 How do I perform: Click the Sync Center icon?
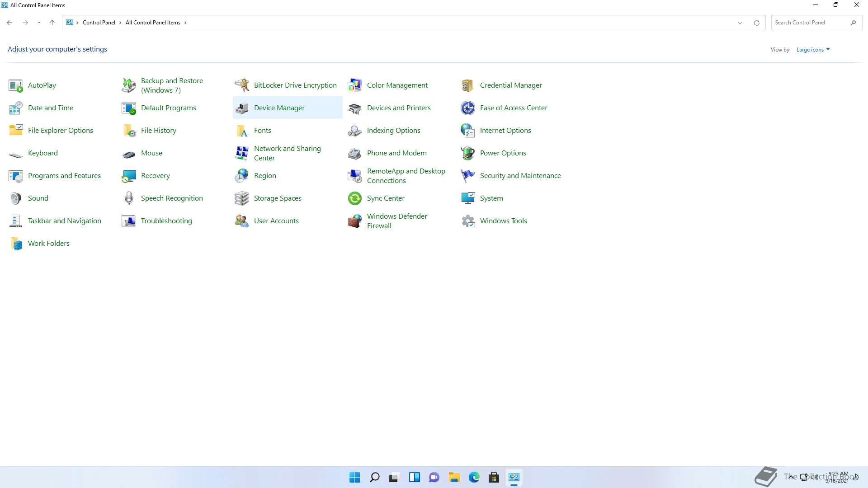(355, 198)
